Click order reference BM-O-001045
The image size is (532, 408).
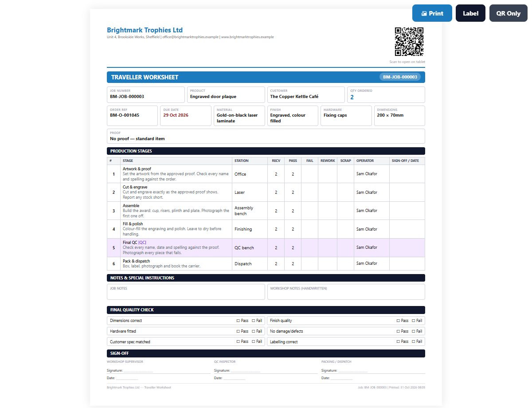[125, 115]
